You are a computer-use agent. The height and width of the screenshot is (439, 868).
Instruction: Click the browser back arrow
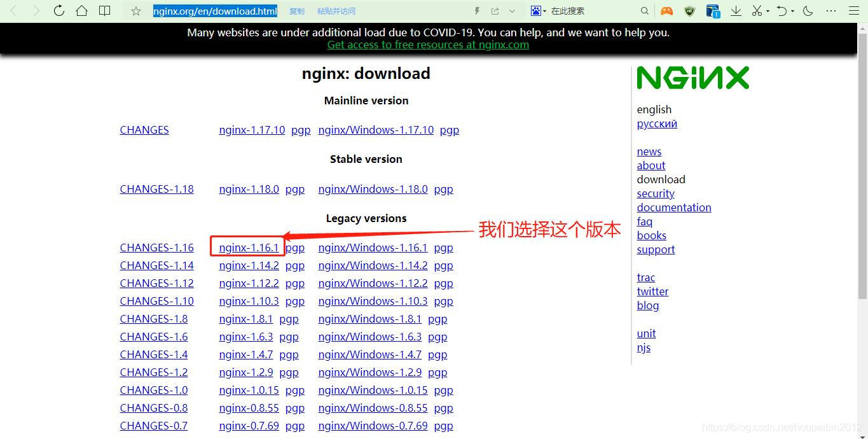(x=14, y=11)
